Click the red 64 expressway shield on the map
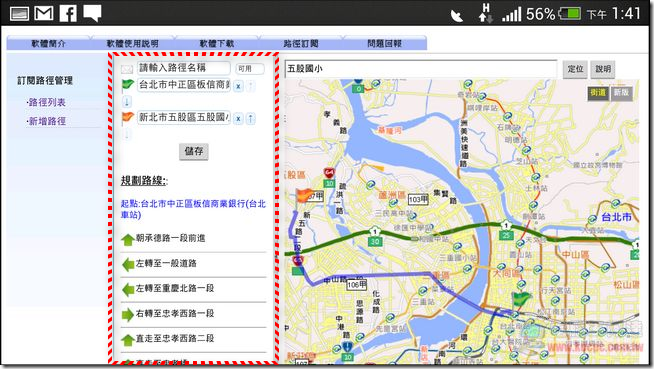Screen dimensions: 654x369 (329, 172)
